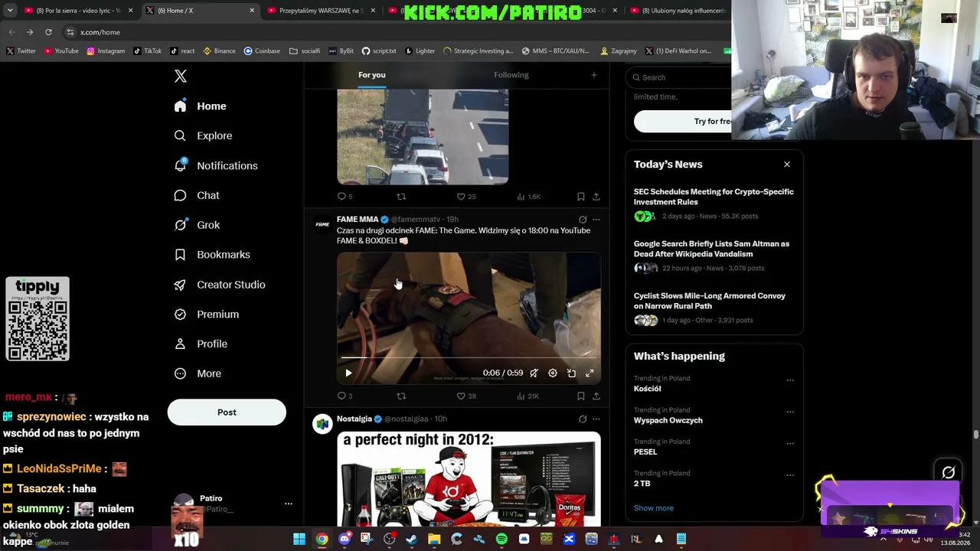The width and height of the screenshot is (980, 551).
Task: Open Creator Studio in the sidebar
Action: click(x=220, y=285)
